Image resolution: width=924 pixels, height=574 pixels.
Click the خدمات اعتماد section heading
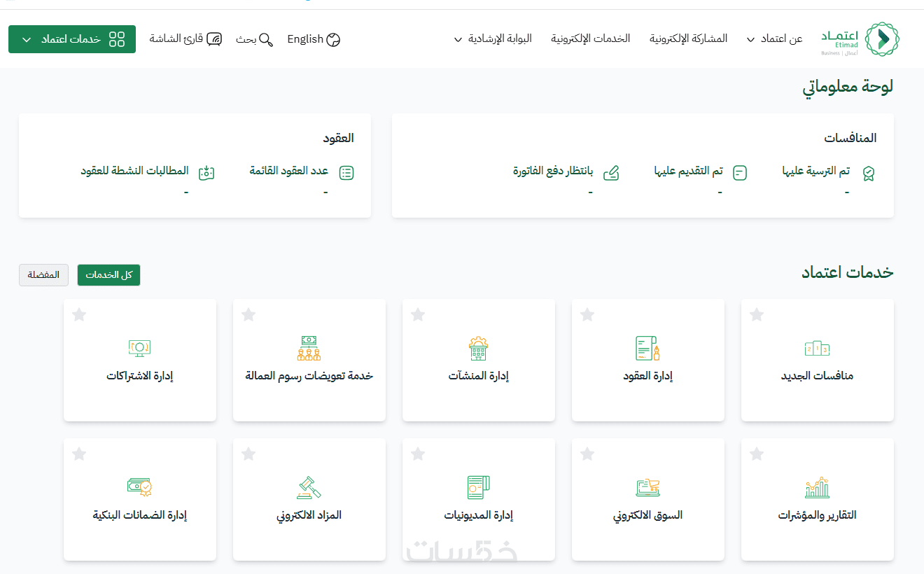(x=848, y=273)
